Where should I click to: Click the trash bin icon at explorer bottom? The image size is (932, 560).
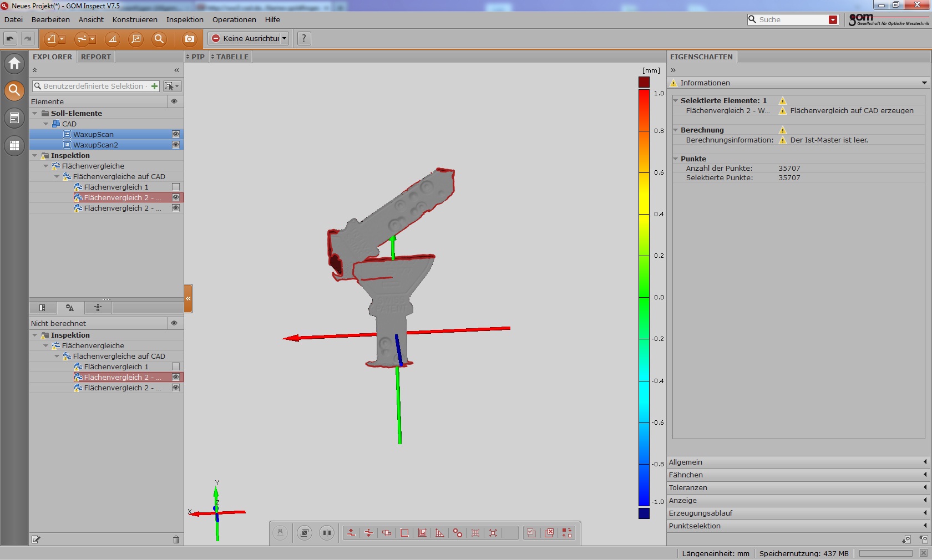(176, 539)
